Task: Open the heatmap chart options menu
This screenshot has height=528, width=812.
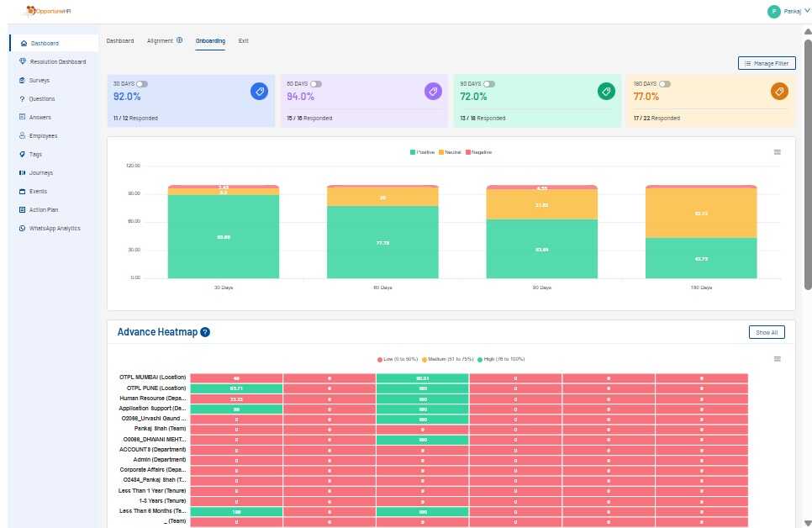Action: pos(778,359)
